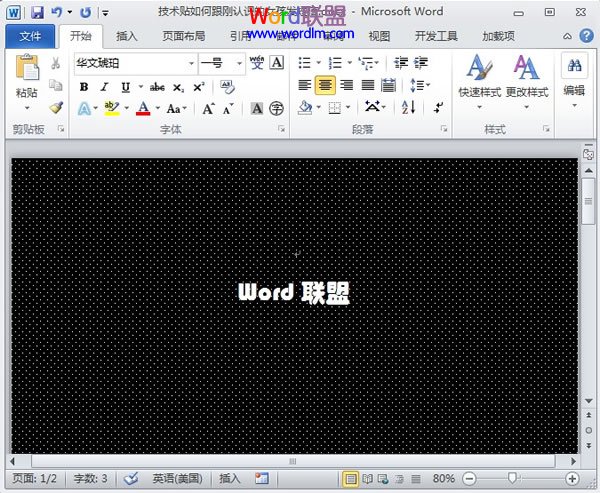Screen dimensions: 600x493
Task: Clear formatting with the eraser icon
Action: point(228,87)
